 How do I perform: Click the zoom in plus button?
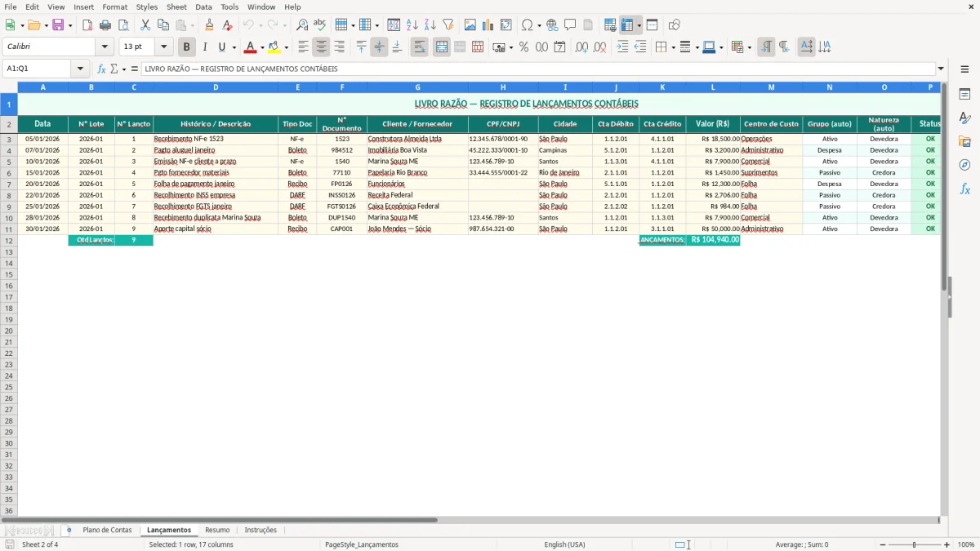[x=947, y=544]
